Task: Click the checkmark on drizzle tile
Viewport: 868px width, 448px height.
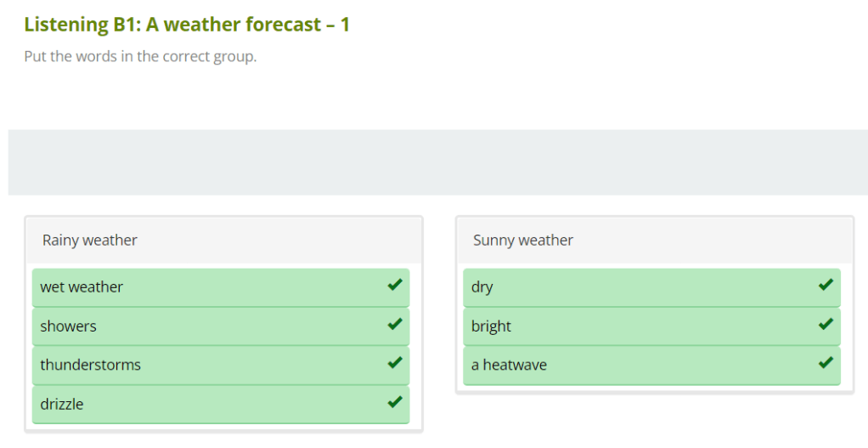Action: coord(394,402)
